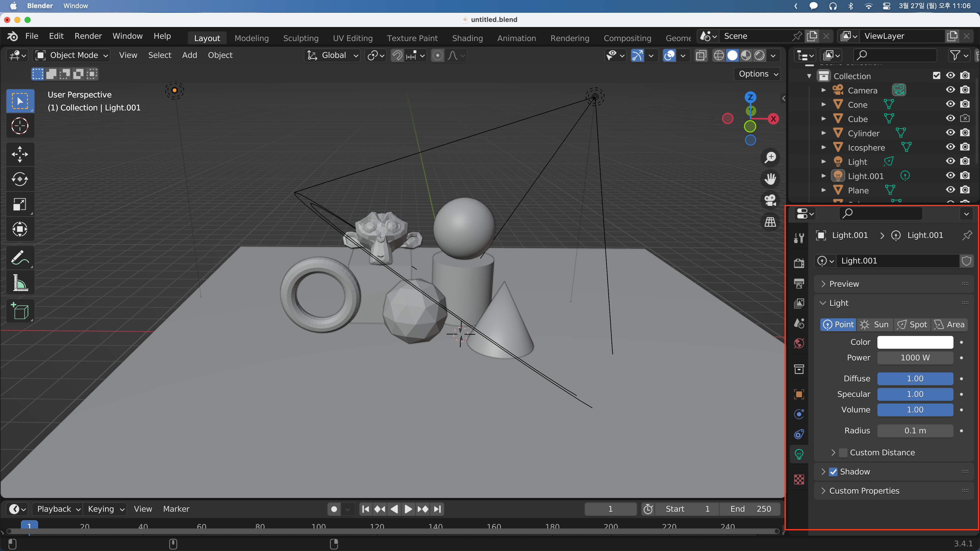The image size is (980, 551).
Task: Select the Cursor tool in toolbar
Action: (x=20, y=126)
